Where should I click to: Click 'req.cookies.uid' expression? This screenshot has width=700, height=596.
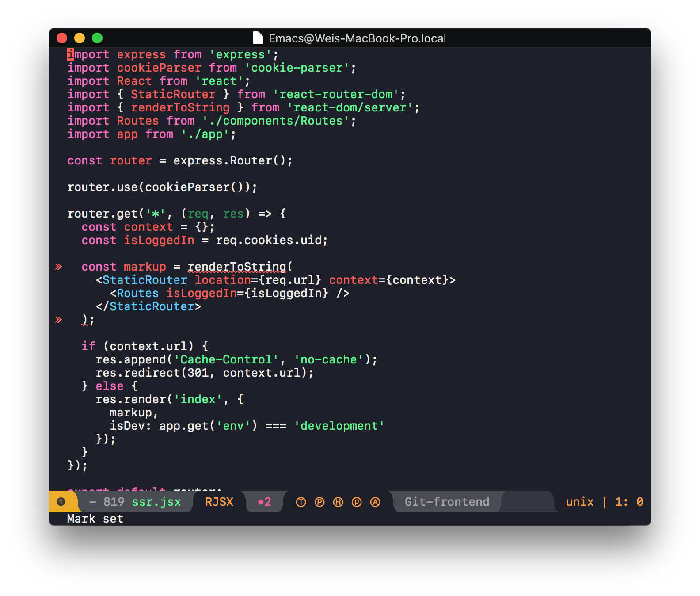tap(269, 240)
